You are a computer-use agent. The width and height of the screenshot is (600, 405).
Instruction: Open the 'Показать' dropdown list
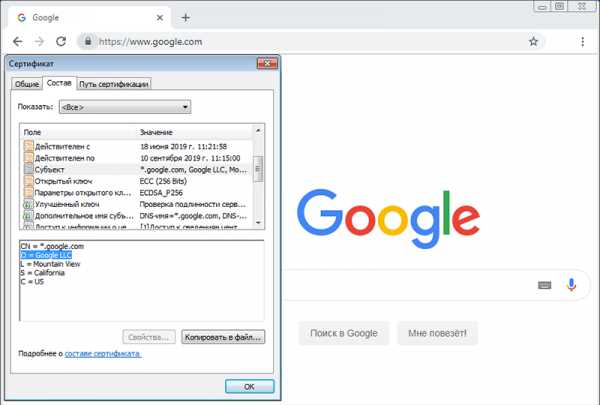pos(125,107)
